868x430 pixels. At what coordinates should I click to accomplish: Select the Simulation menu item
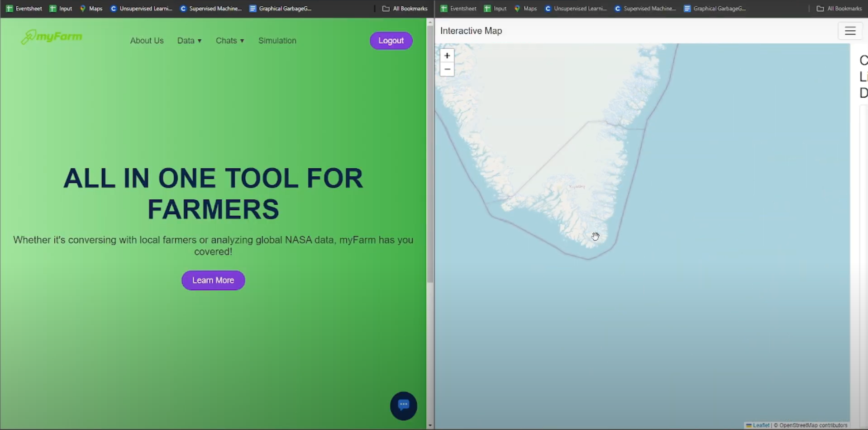277,40
